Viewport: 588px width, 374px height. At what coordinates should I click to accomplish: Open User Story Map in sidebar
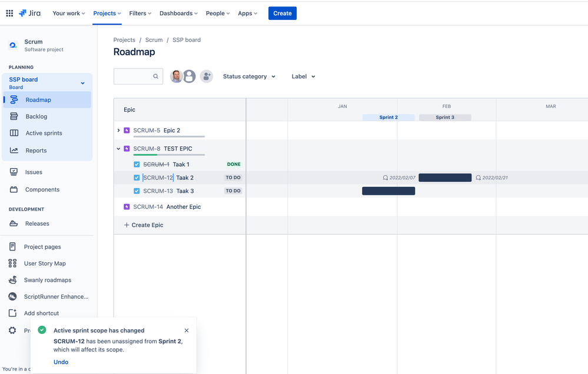click(44, 263)
